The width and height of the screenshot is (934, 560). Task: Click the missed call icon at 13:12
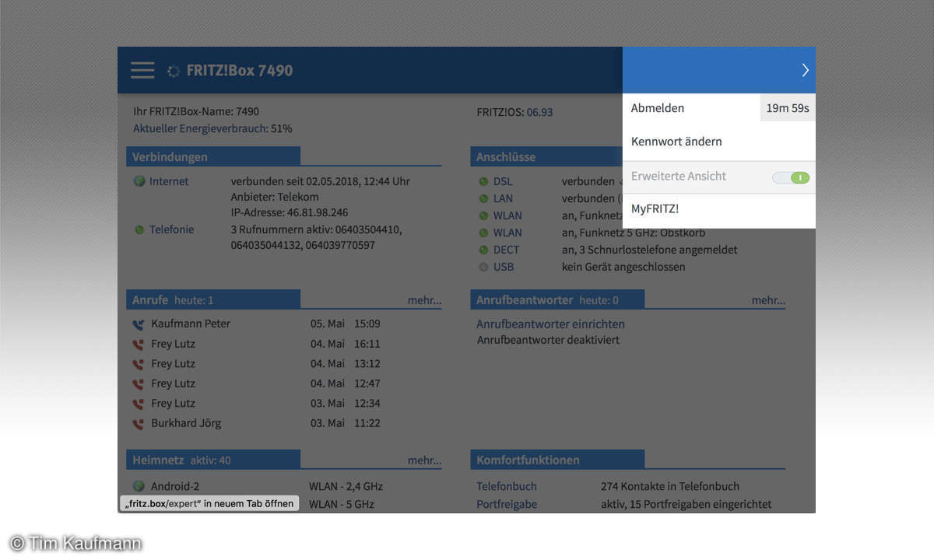click(x=139, y=365)
